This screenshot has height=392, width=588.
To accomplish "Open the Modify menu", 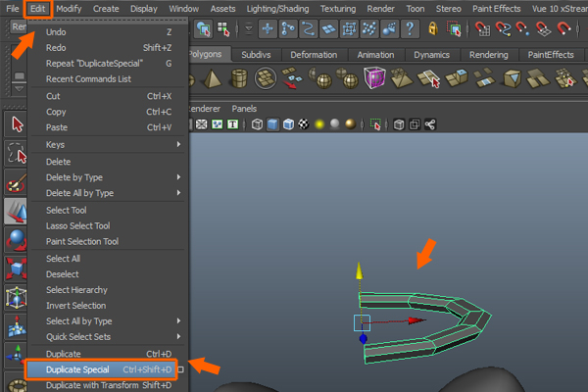I will (x=69, y=9).
